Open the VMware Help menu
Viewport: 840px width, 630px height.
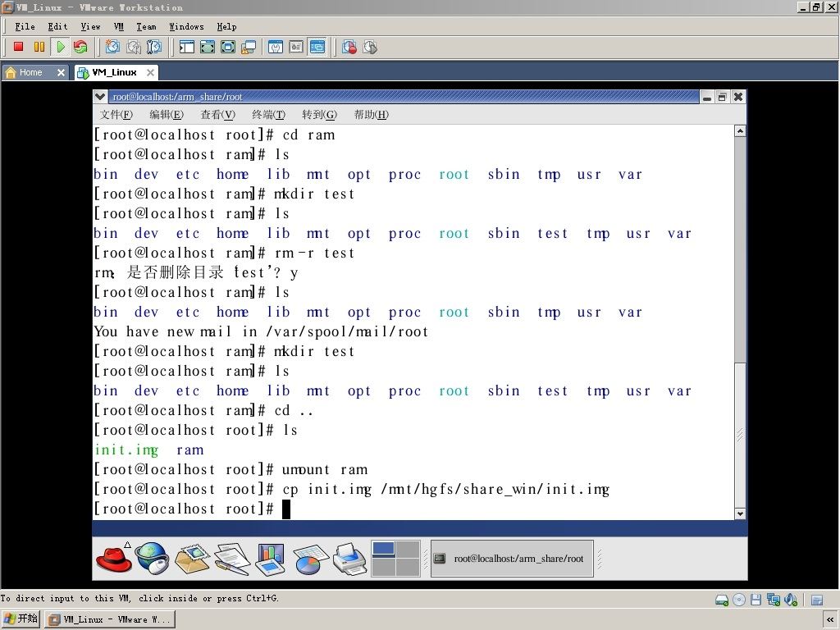click(x=226, y=26)
